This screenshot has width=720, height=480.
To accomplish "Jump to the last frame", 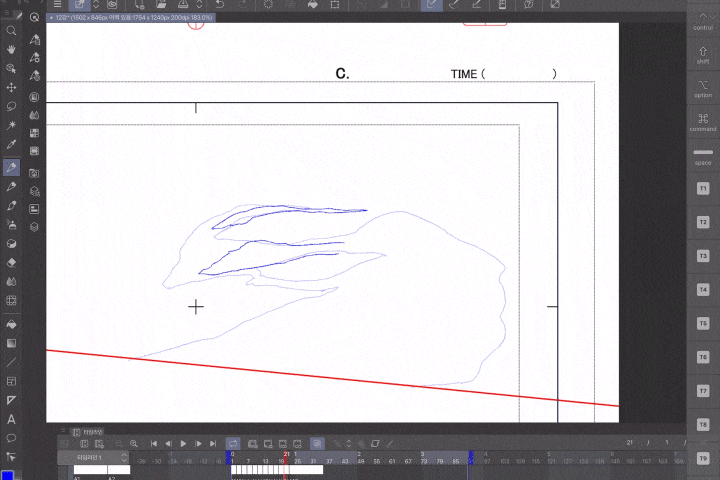I will tap(213, 444).
